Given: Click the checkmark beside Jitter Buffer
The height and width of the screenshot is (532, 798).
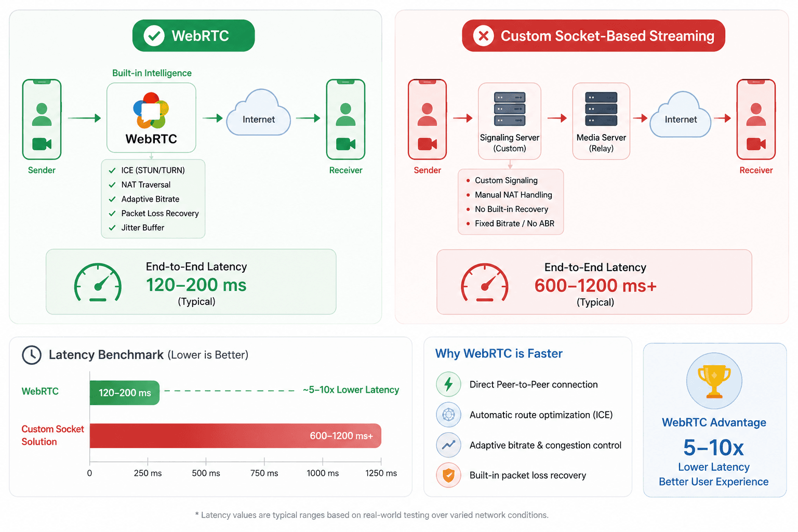Looking at the screenshot, I should tap(112, 228).
